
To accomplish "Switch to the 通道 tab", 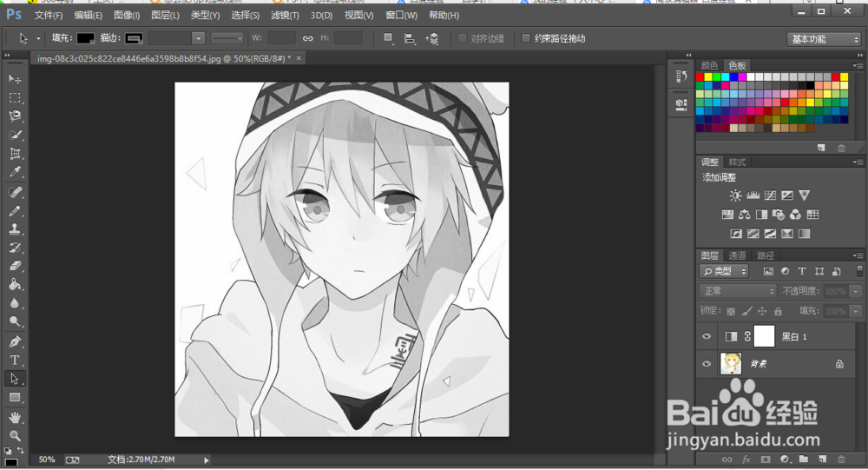I will tap(737, 255).
